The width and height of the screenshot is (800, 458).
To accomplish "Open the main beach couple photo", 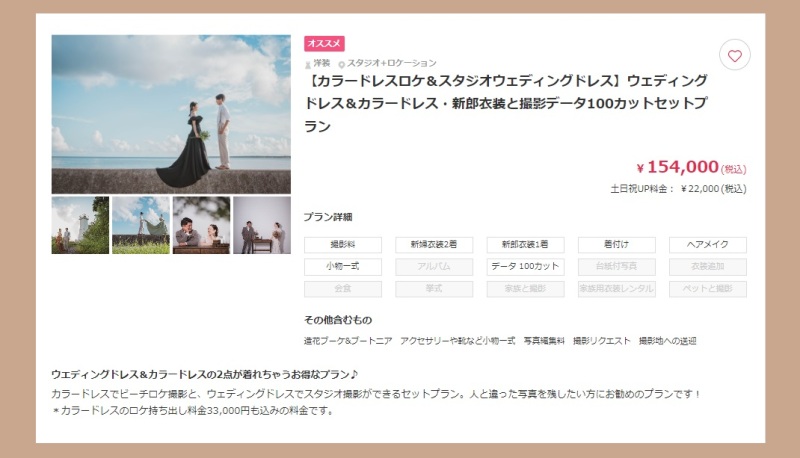I will pyautogui.click(x=171, y=114).
